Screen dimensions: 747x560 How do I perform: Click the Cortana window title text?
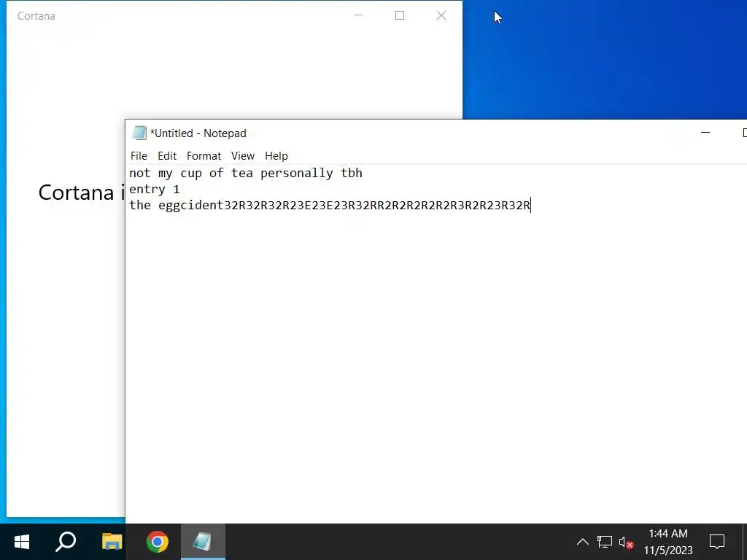click(36, 16)
